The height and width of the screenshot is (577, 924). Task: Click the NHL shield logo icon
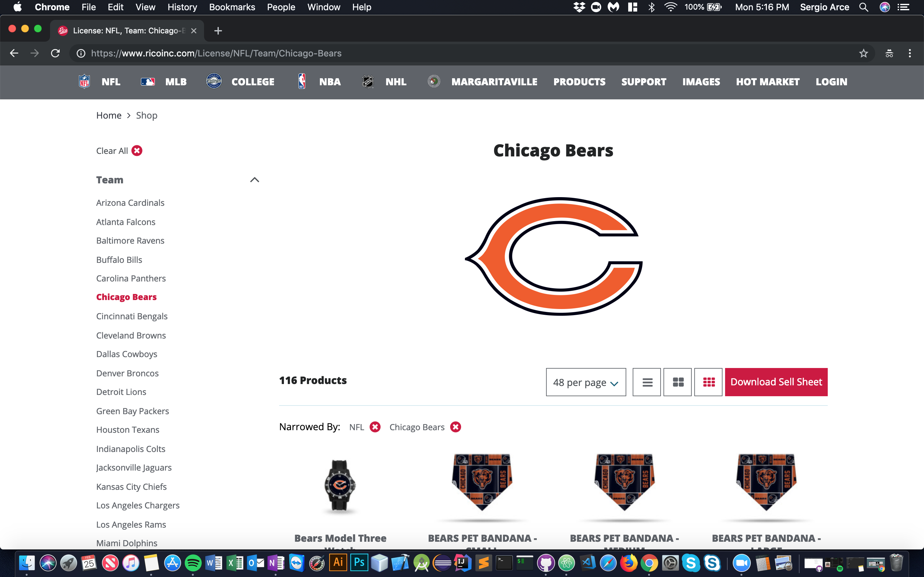click(x=367, y=82)
